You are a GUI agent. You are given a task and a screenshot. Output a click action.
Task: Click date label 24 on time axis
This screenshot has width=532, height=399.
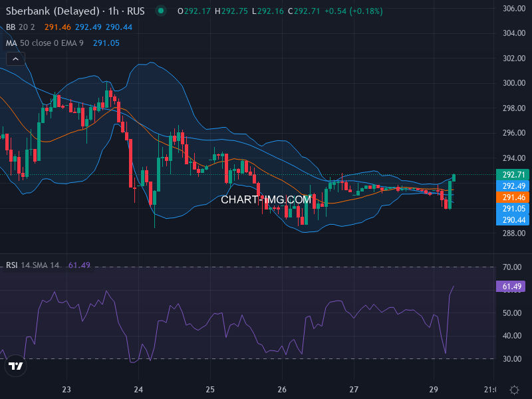(x=138, y=390)
